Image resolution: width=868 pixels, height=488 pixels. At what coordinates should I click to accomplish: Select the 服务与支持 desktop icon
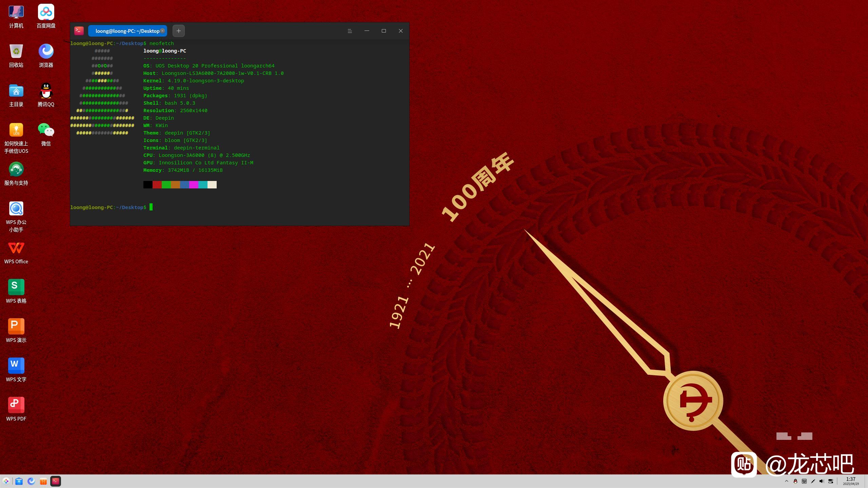(x=16, y=174)
